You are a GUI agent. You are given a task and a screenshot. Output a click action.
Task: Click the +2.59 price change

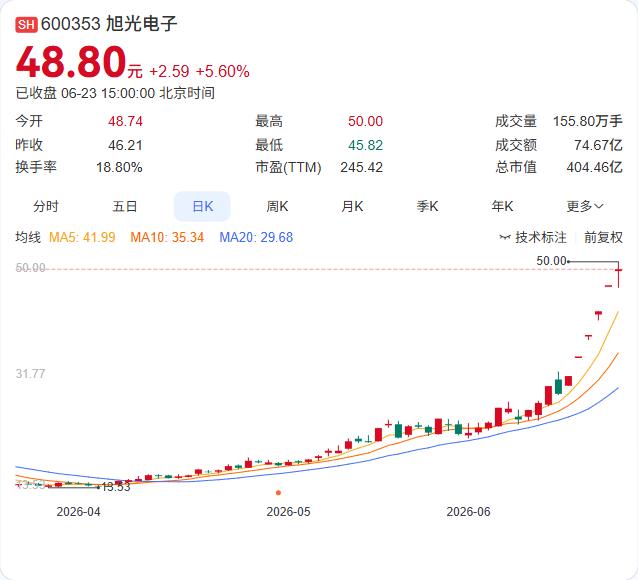(x=169, y=72)
